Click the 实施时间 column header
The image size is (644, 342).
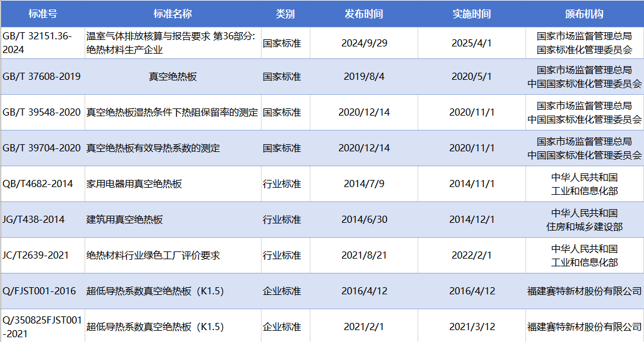pos(472,14)
